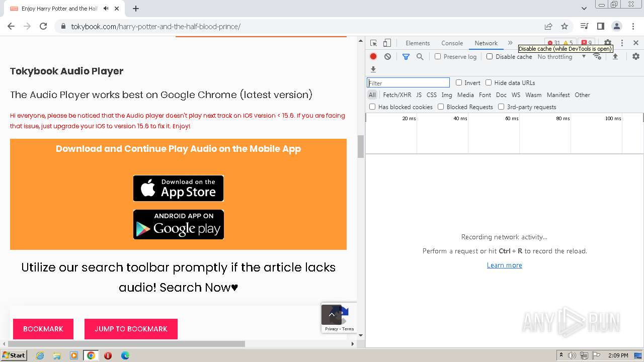Click JUMP TO BOOKMARK button

point(131,329)
